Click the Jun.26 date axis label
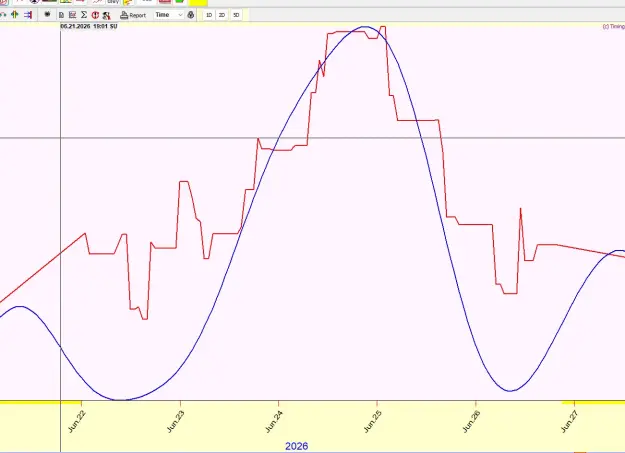 (471, 421)
